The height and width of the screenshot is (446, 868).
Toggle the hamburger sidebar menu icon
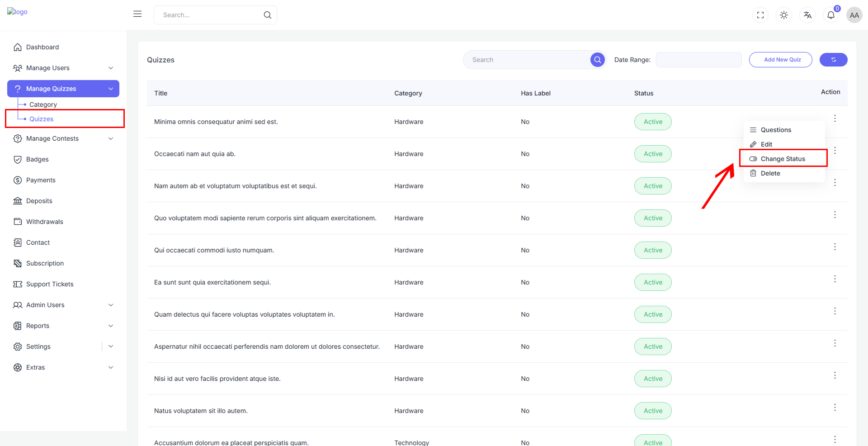coord(137,14)
